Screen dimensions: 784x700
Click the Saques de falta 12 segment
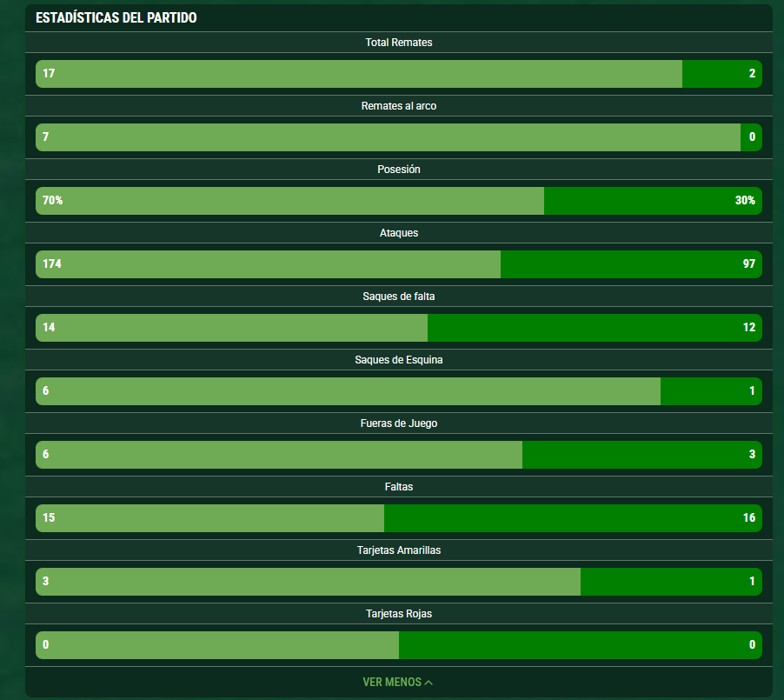point(595,328)
